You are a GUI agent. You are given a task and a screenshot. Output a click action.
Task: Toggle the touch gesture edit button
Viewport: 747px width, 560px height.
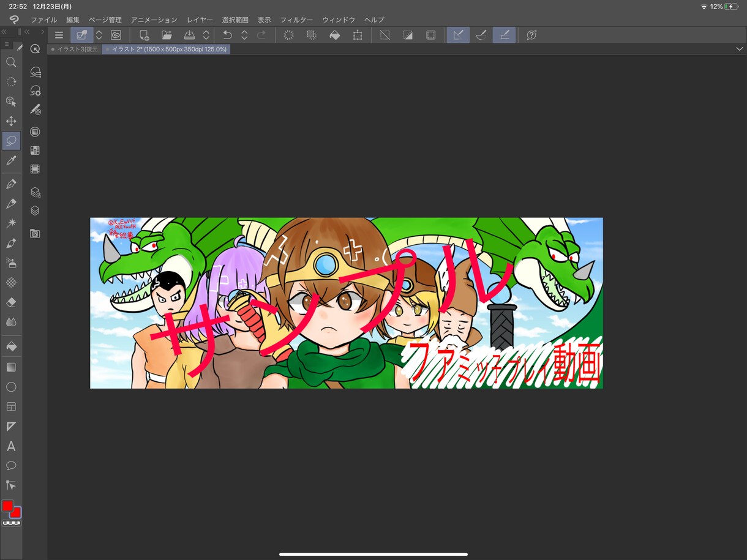pyautogui.click(x=81, y=35)
